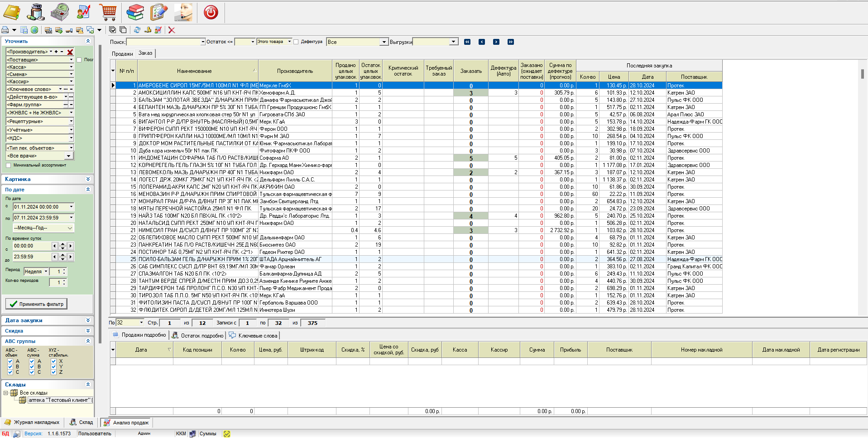
Task: Toggle ABC объем group A checkbox
Action: [x=10, y=361]
